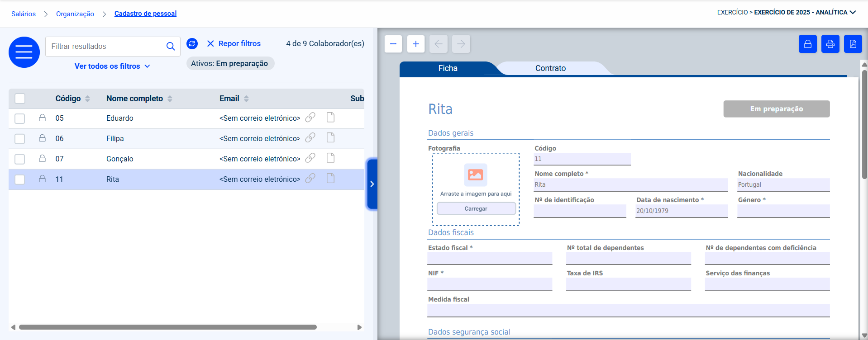868x340 pixels.
Task: Go to the Organização breadcrumb
Action: pos(75,14)
